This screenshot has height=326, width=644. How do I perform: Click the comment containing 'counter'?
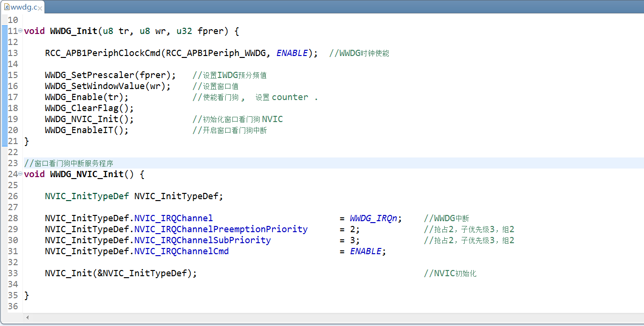pos(255,97)
